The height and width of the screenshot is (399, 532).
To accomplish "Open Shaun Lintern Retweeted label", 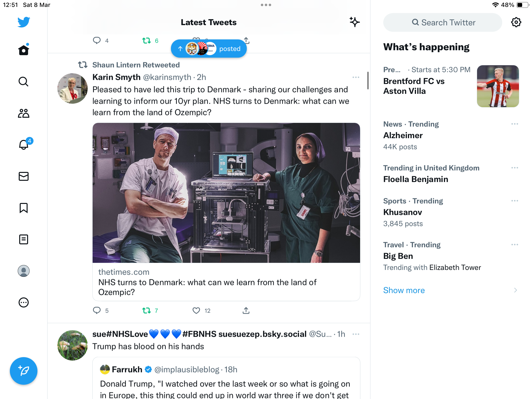I will 136,65.
